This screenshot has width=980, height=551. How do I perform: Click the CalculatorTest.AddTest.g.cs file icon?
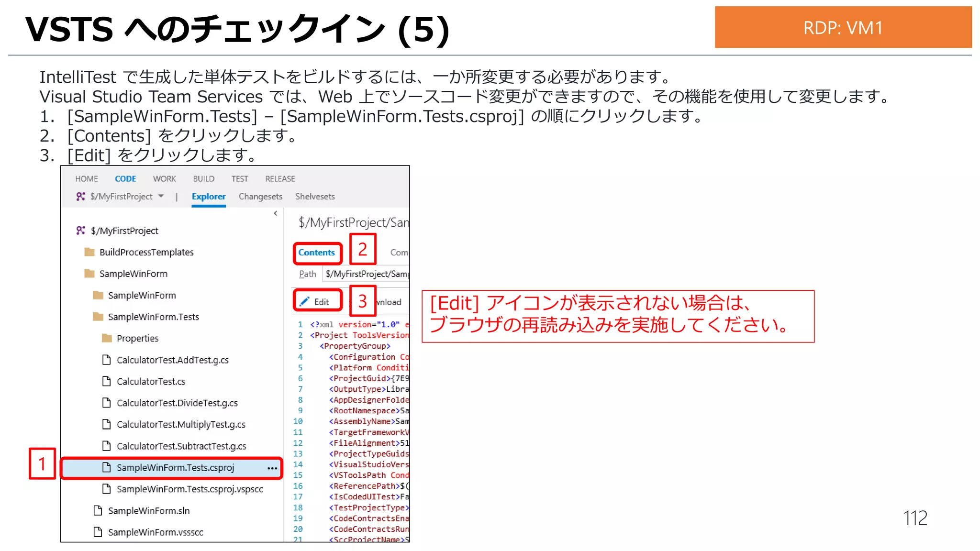tap(107, 360)
